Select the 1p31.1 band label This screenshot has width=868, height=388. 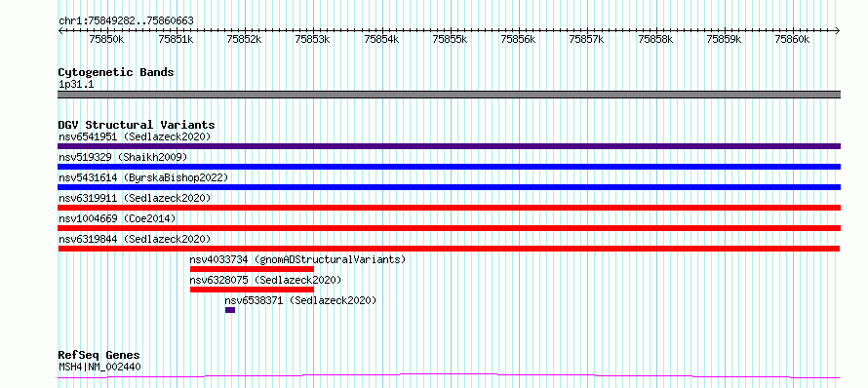point(76,85)
